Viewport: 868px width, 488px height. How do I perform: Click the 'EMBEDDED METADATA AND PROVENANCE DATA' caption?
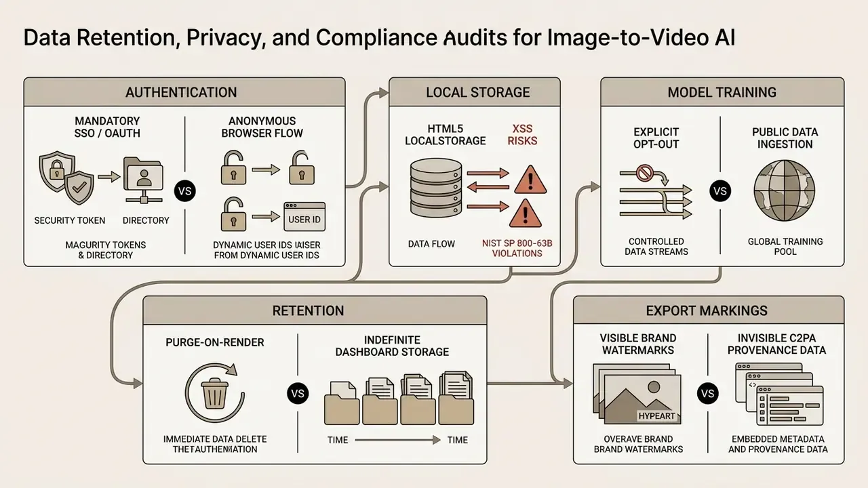point(778,444)
